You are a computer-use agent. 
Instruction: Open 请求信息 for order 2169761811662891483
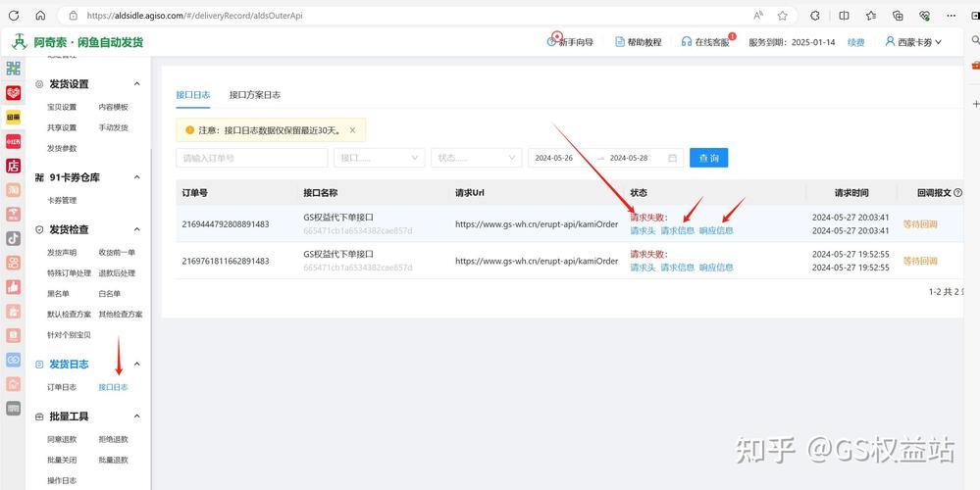click(678, 268)
